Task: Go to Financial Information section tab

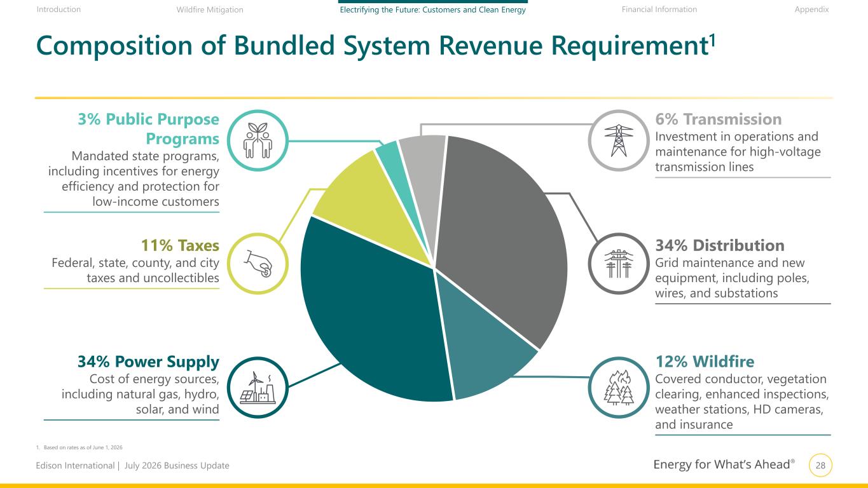Action: pos(659,10)
